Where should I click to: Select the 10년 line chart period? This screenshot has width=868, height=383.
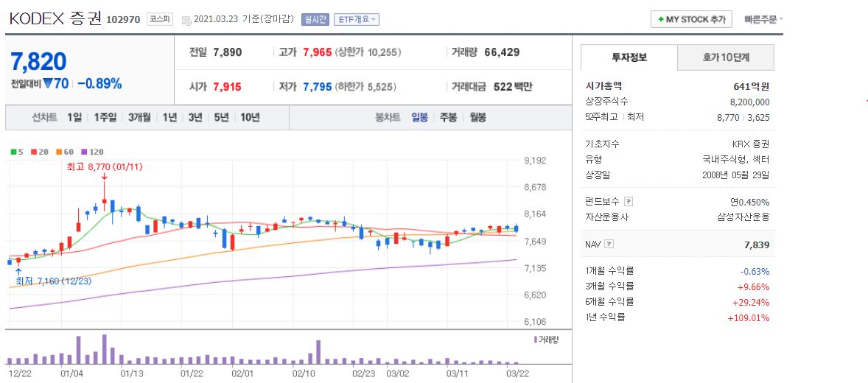pos(251,117)
